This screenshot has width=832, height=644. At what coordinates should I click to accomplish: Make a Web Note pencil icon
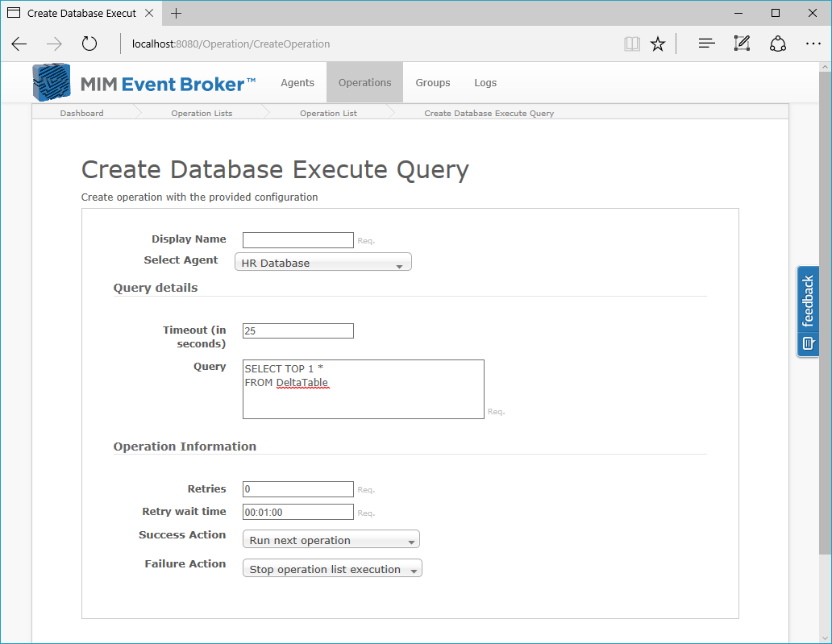point(742,44)
